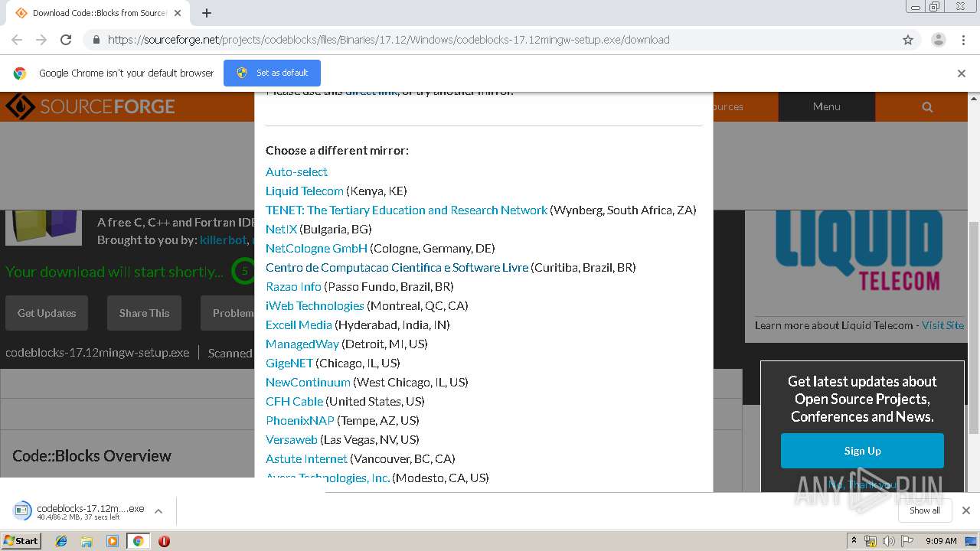Image resolution: width=980 pixels, height=551 pixels.
Task: Choose the TENET mirror in South Africa
Action: click(407, 210)
